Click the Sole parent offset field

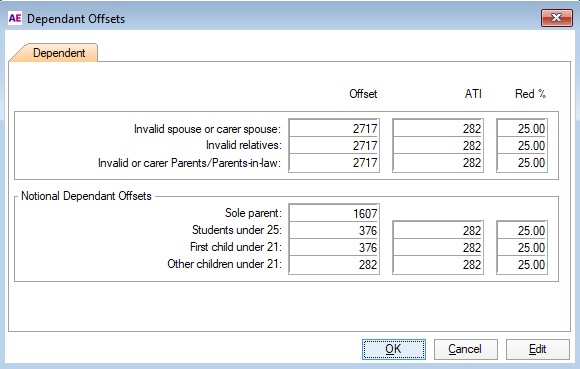[x=334, y=213]
